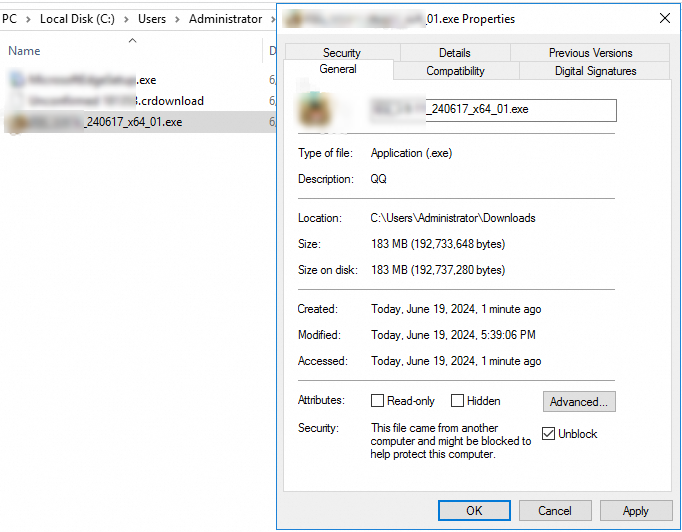Click the icon of the _240617_x64_01.exe file row

[x=18, y=123]
